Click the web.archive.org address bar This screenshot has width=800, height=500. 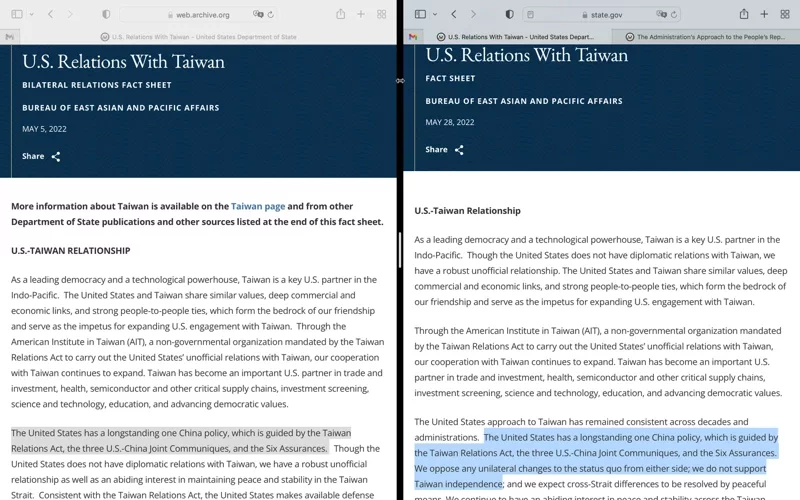click(199, 15)
